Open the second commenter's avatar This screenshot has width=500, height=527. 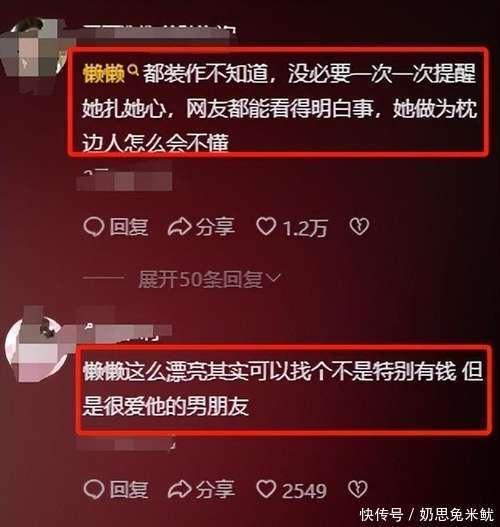(x=37, y=348)
